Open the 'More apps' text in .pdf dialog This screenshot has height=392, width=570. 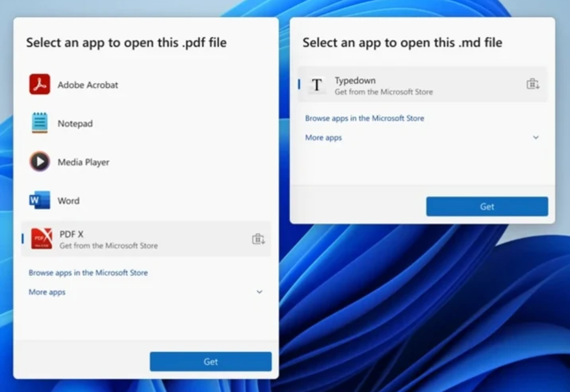click(x=47, y=292)
